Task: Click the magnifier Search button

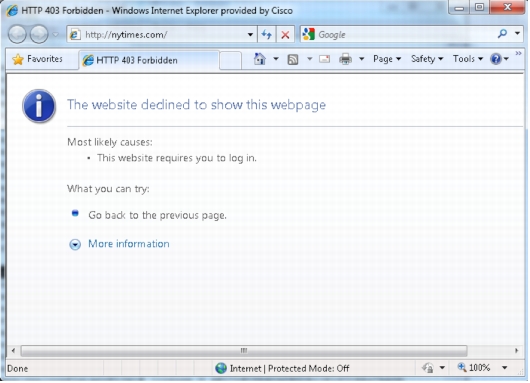Action: (503, 33)
